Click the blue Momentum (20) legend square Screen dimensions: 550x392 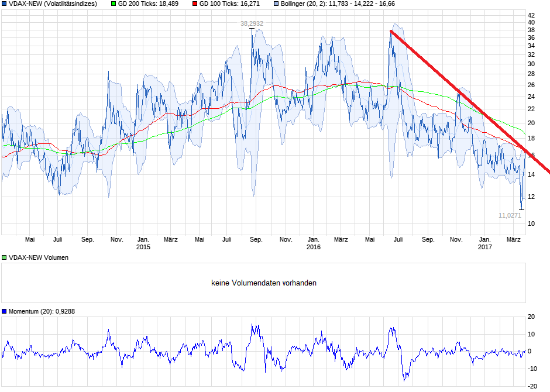4,311
